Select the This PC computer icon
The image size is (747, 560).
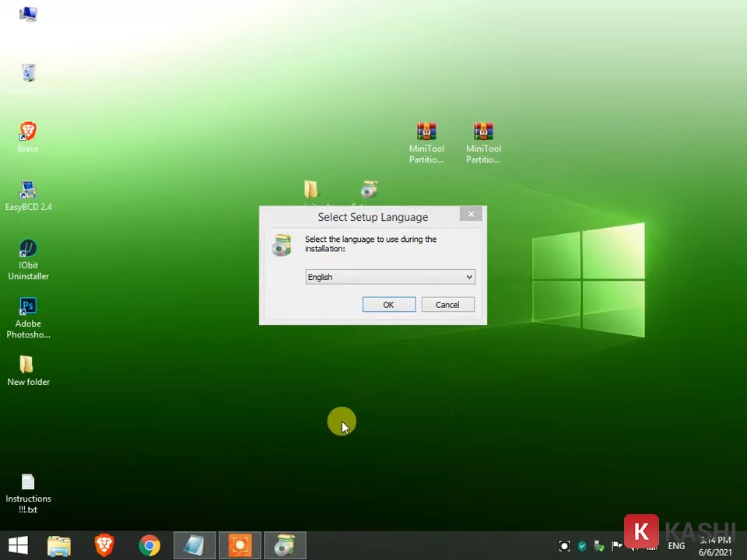pyautogui.click(x=29, y=16)
